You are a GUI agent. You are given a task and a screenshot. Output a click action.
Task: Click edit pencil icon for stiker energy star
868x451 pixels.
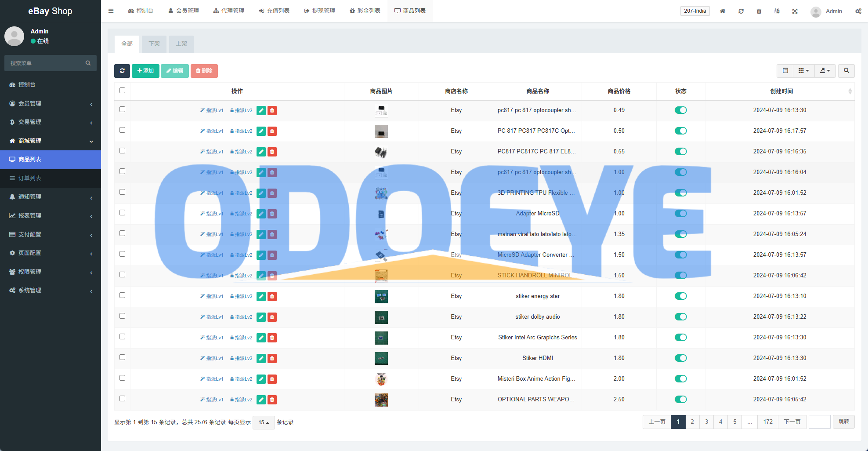pyautogui.click(x=261, y=296)
